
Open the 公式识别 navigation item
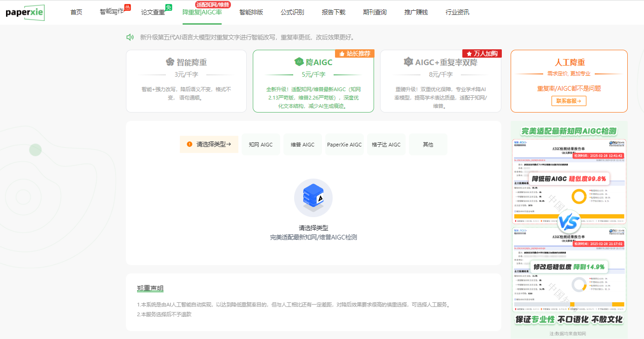(292, 12)
